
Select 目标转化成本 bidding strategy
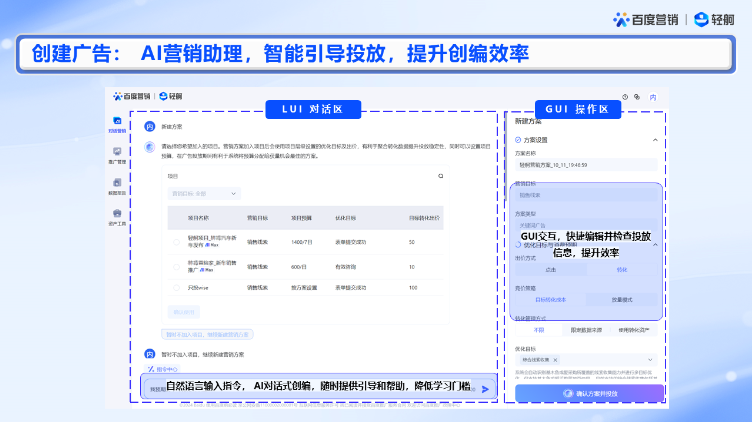[x=551, y=300]
